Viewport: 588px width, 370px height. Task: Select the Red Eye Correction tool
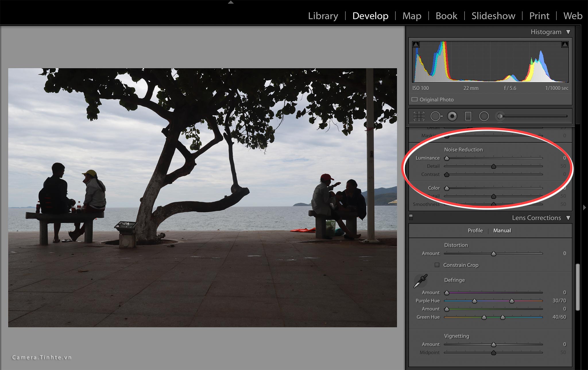(452, 116)
